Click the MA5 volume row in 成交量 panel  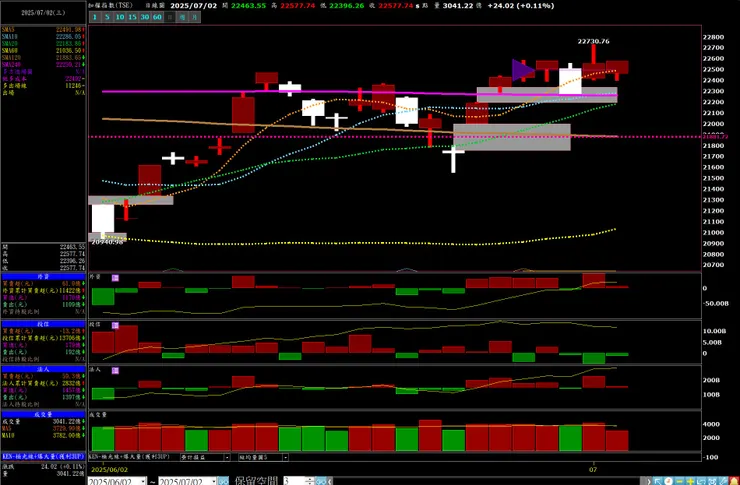click(43, 428)
